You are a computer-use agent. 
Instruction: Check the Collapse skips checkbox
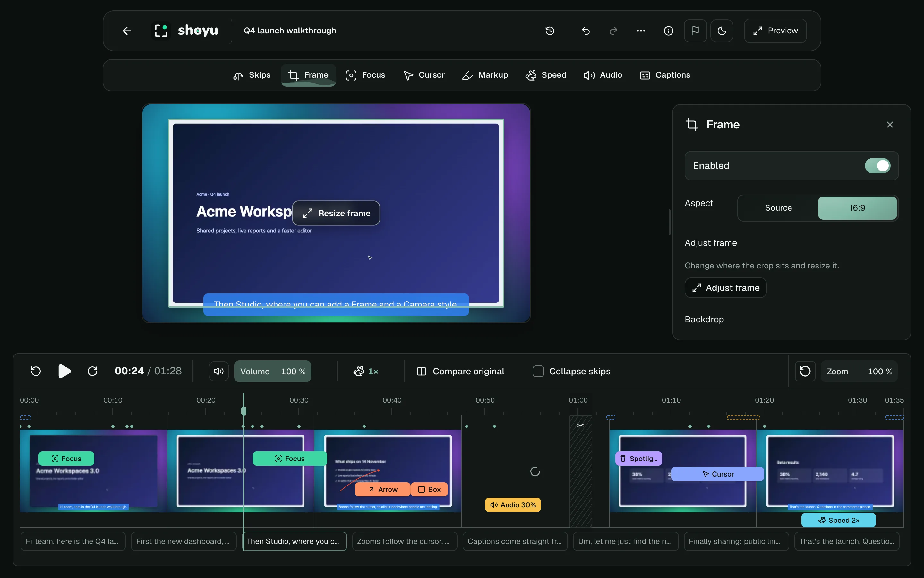coord(538,371)
